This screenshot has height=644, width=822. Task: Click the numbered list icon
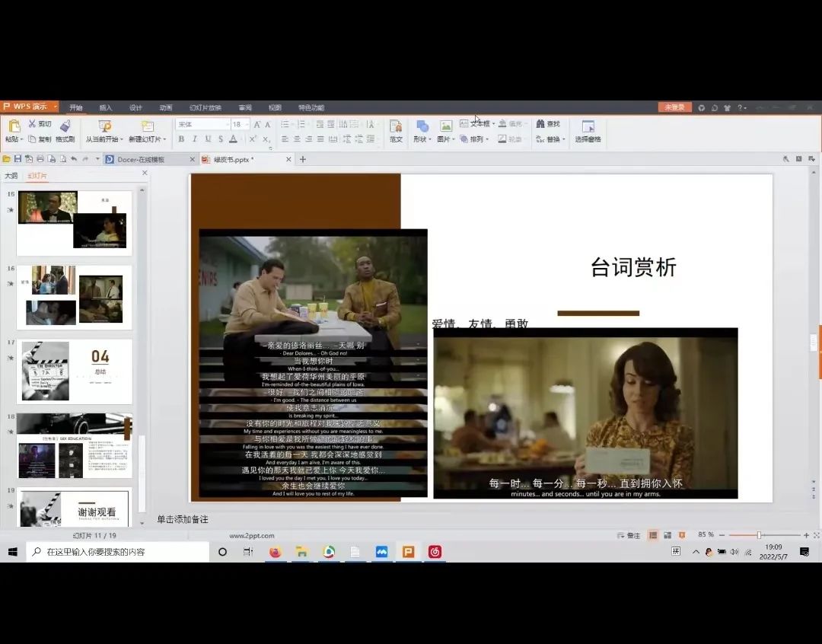click(x=301, y=124)
